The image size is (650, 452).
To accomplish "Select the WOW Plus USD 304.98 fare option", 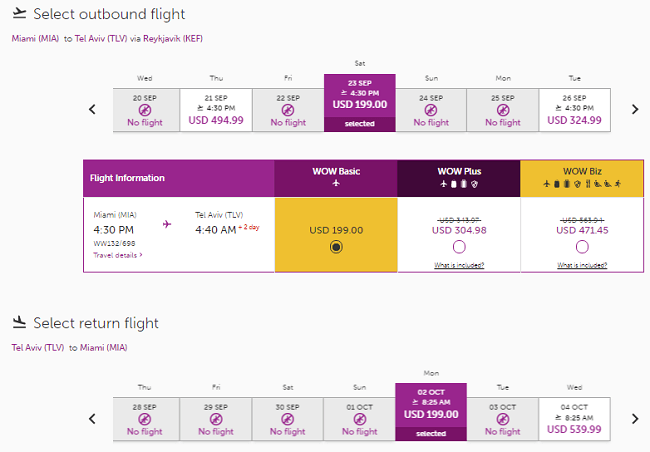I will click(459, 247).
